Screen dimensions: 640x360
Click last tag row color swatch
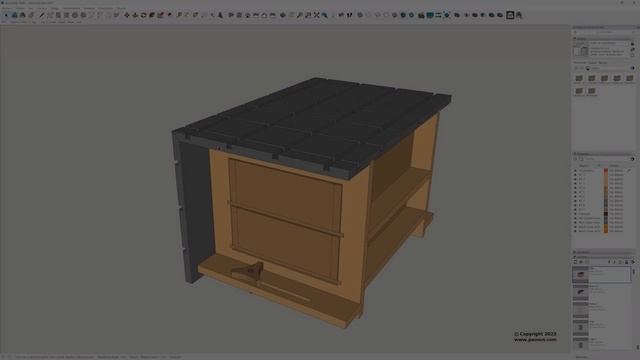point(606,231)
